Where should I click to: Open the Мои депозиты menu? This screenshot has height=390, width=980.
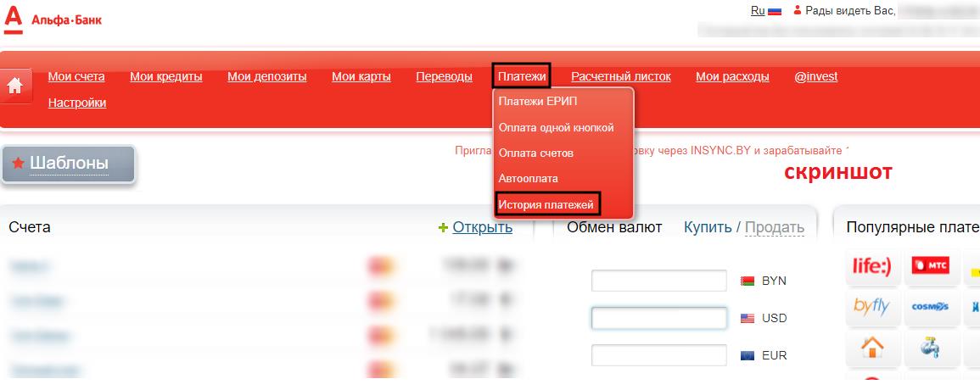[267, 77]
